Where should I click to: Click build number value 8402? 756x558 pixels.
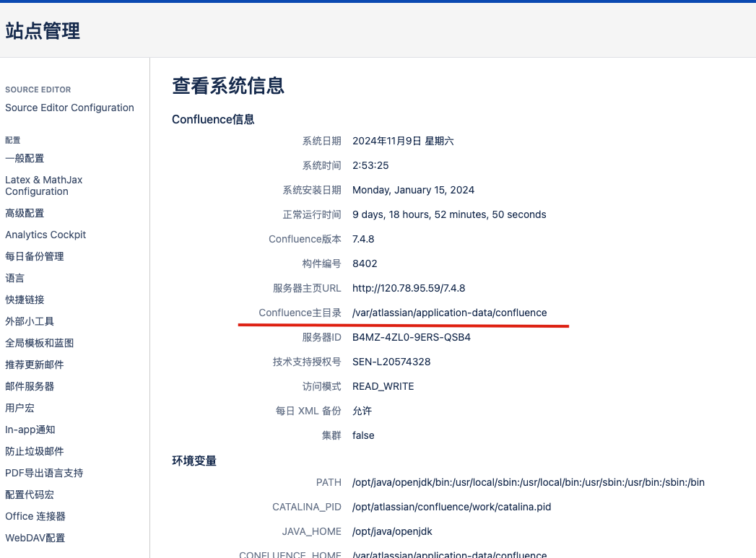click(365, 264)
